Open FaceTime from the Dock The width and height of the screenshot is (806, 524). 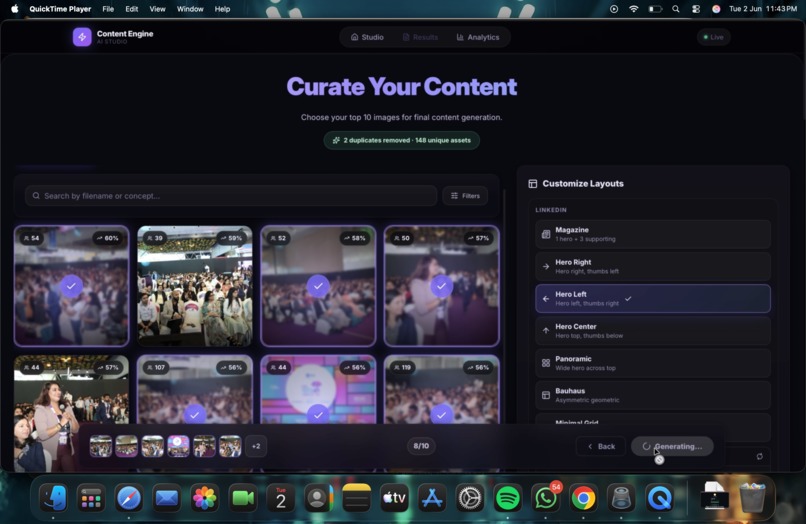click(242, 498)
